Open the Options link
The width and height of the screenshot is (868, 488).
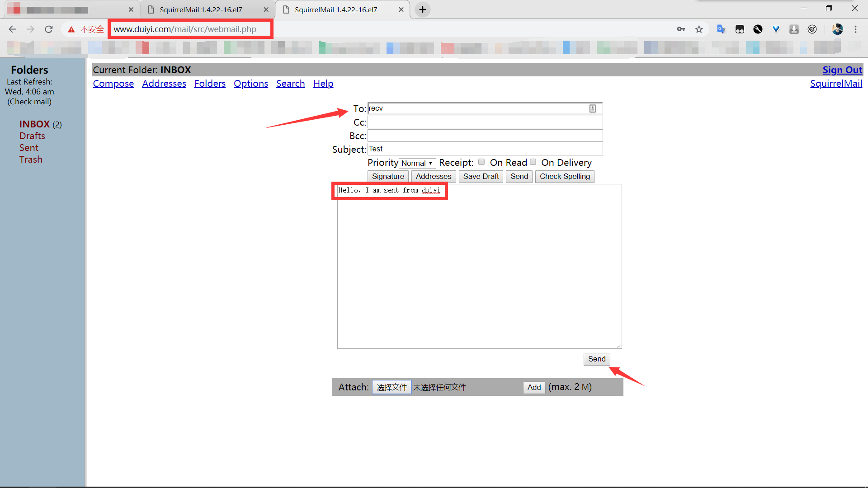pyautogui.click(x=251, y=84)
